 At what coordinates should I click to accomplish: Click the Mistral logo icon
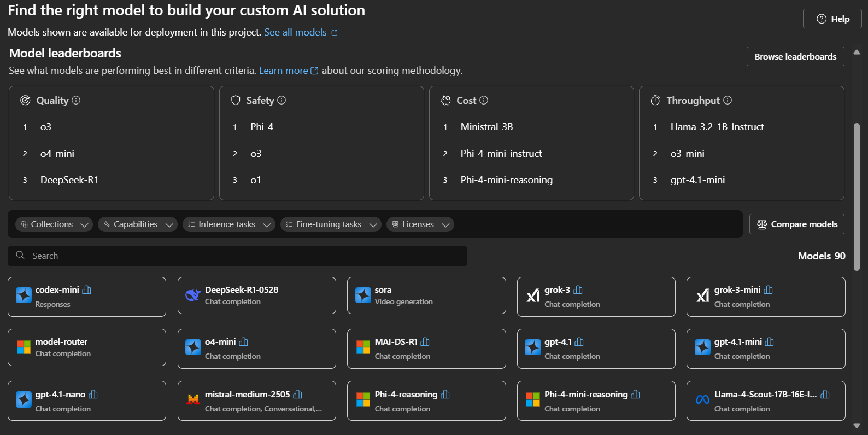(x=193, y=399)
